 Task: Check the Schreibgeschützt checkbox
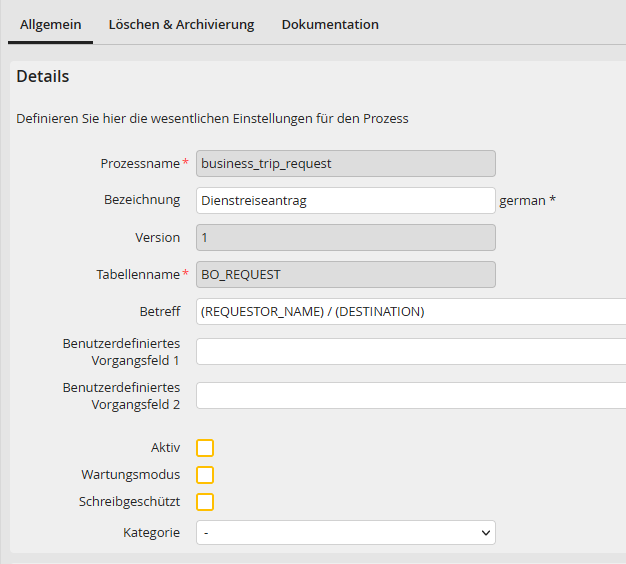point(205,502)
